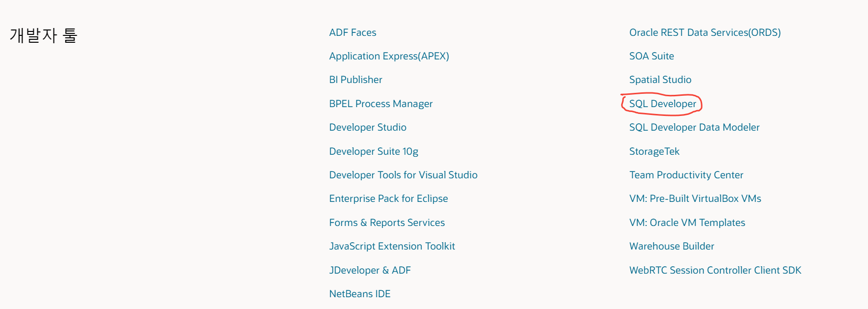Open Forms & Reports Services link
Image resolution: width=868 pixels, height=309 pixels.
387,223
